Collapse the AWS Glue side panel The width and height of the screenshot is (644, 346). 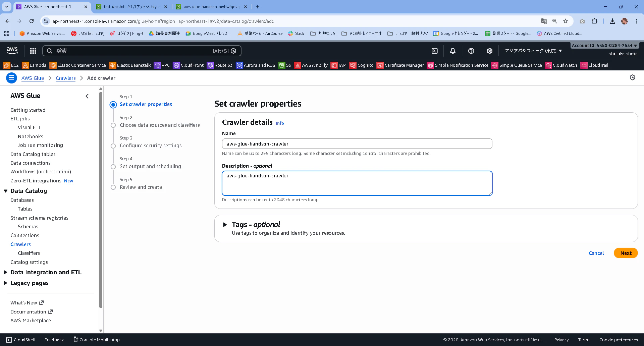87,96
